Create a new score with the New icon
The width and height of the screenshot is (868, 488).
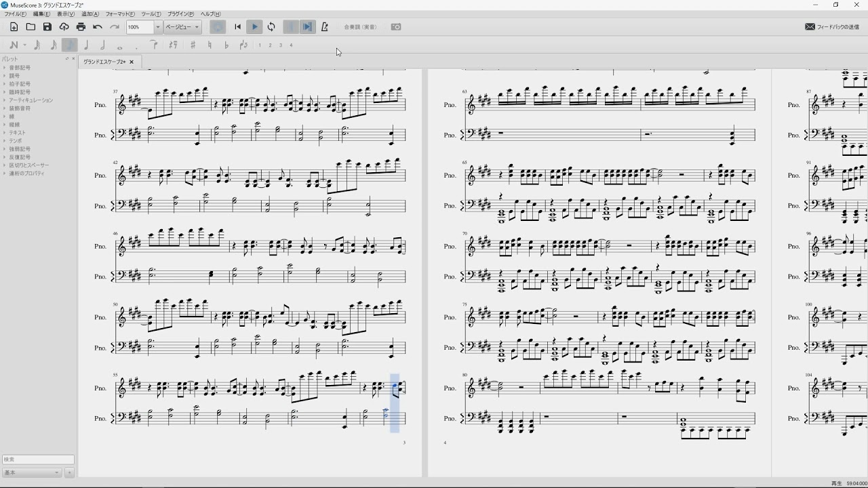pyautogui.click(x=14, y=27)
